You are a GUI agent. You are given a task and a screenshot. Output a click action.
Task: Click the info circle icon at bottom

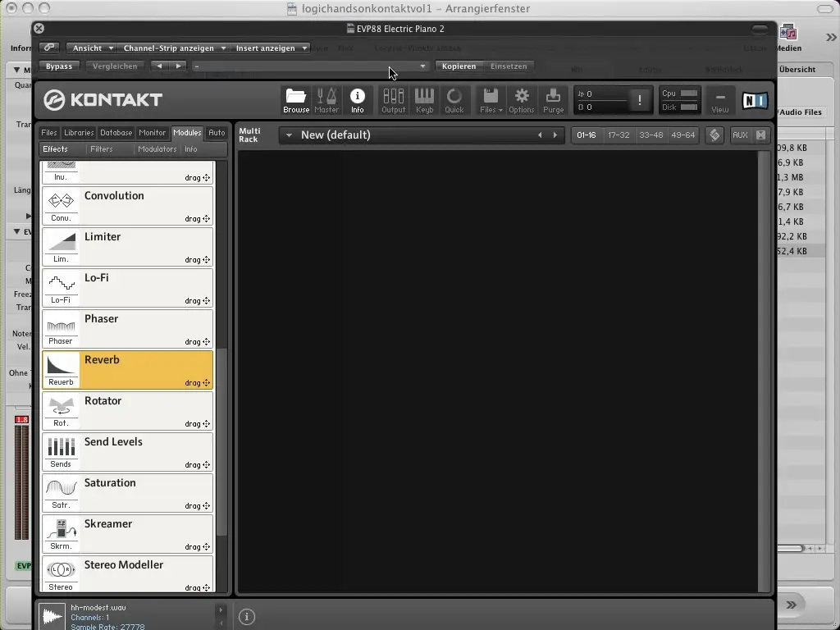click(246, 617)
